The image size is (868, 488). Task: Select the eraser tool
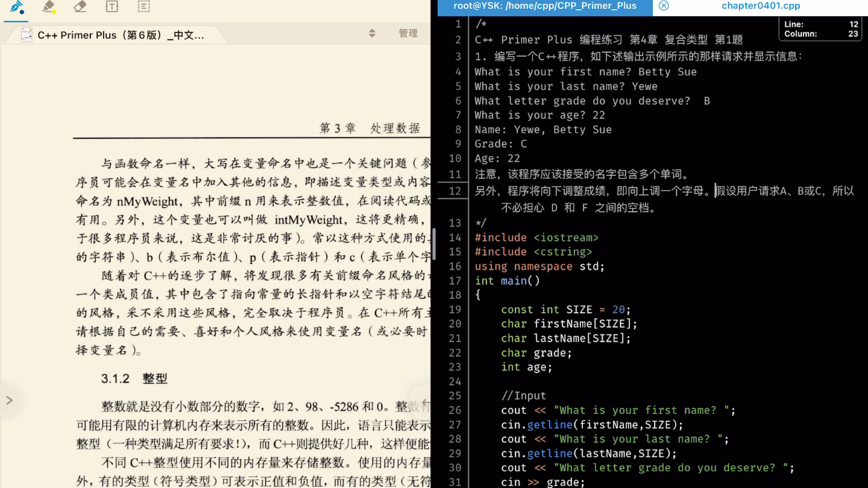[80, 7]
